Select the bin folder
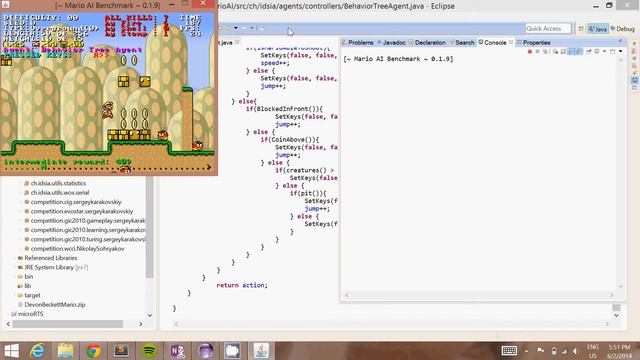 coord(29,277)
